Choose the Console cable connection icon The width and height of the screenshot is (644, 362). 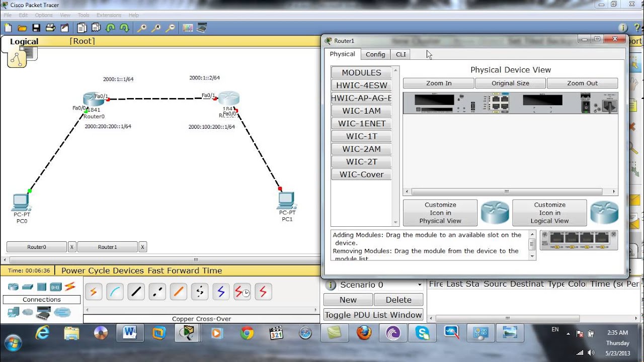pyautogui.click(x=115, y=292)
